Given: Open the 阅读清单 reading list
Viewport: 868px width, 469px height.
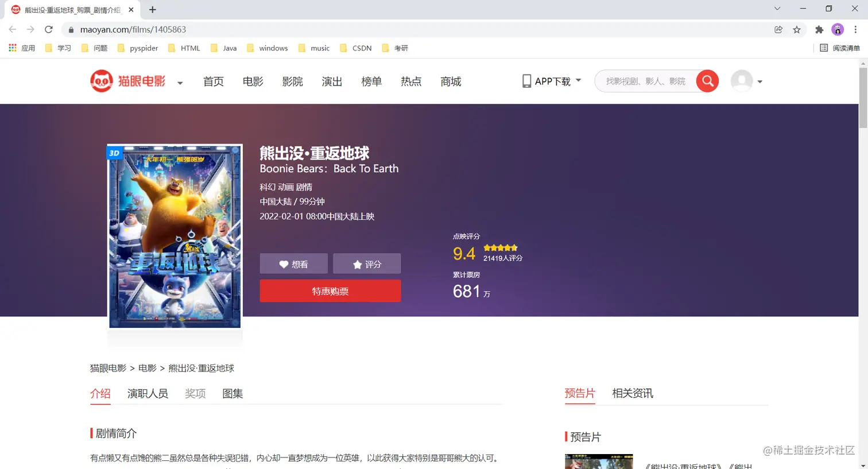Looking at the screenshot, I should tap(840, 48).
